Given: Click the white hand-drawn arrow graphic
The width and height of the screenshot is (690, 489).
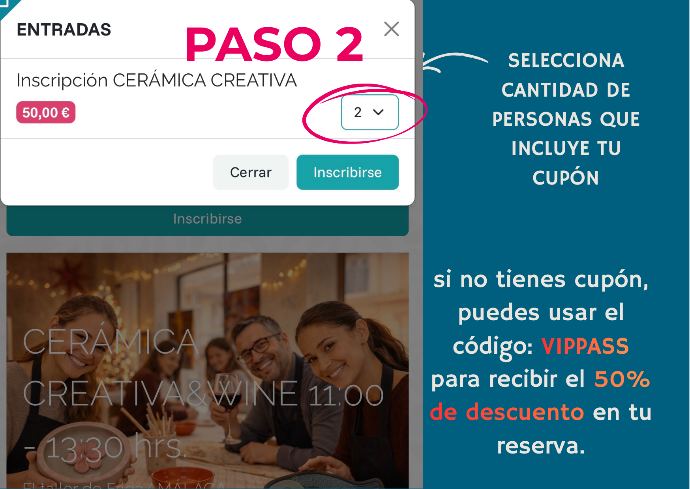Looking at the screenshot, I should point(454,62).
